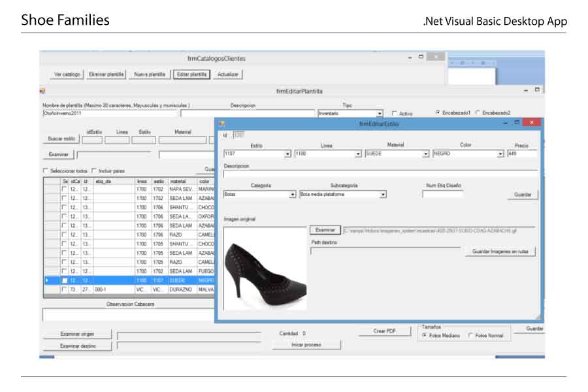Viewport: 588px width, 392px height.
Task: Open the Estilo dropdown showing 1107
Action: click(287, 154)
